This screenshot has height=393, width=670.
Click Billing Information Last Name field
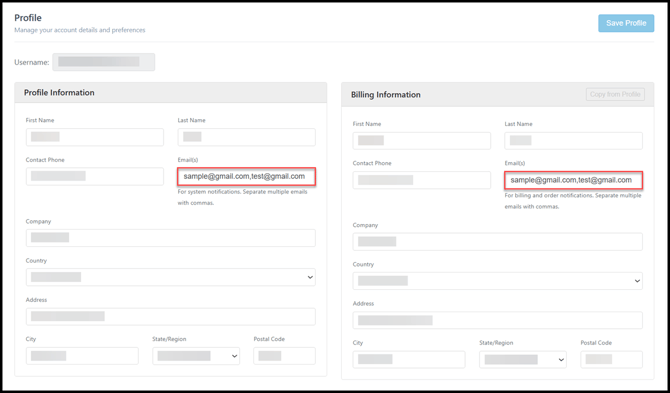click(x=573, y=141)
